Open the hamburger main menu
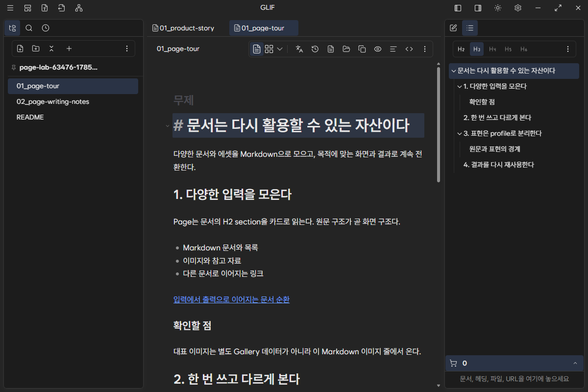Viewport: 588px width, 392px height. click(x=10, y=8)
